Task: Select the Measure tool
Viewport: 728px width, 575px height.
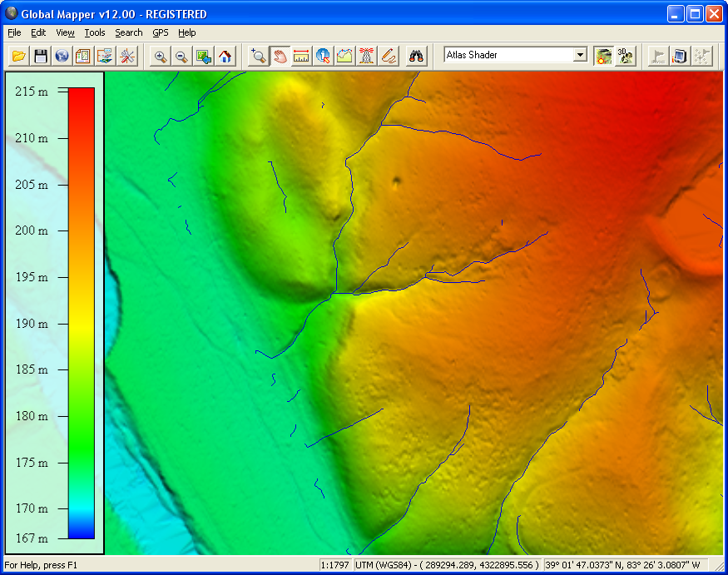Action: 302,56
